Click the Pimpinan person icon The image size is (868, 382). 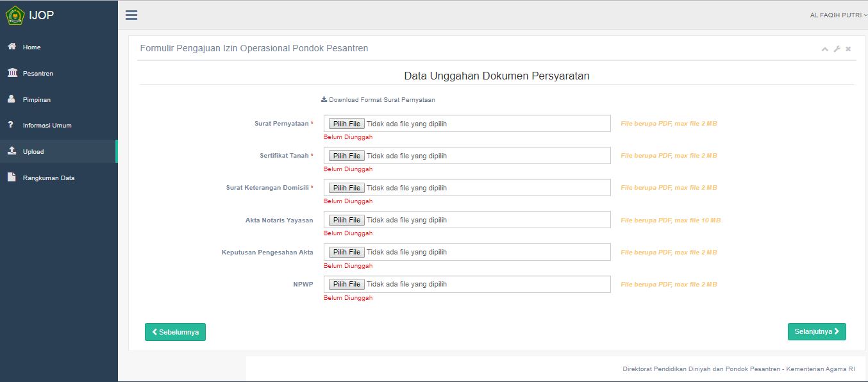[12, 99]
